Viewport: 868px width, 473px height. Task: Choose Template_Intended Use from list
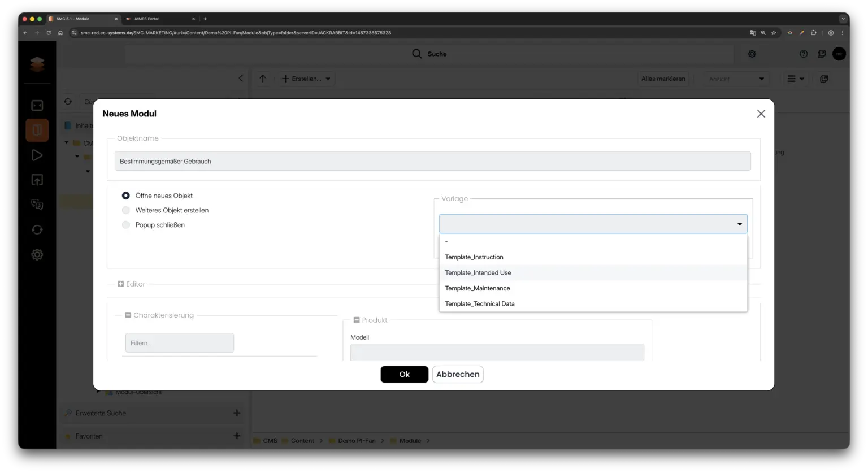pyautogui.click(x=478, y=273)
